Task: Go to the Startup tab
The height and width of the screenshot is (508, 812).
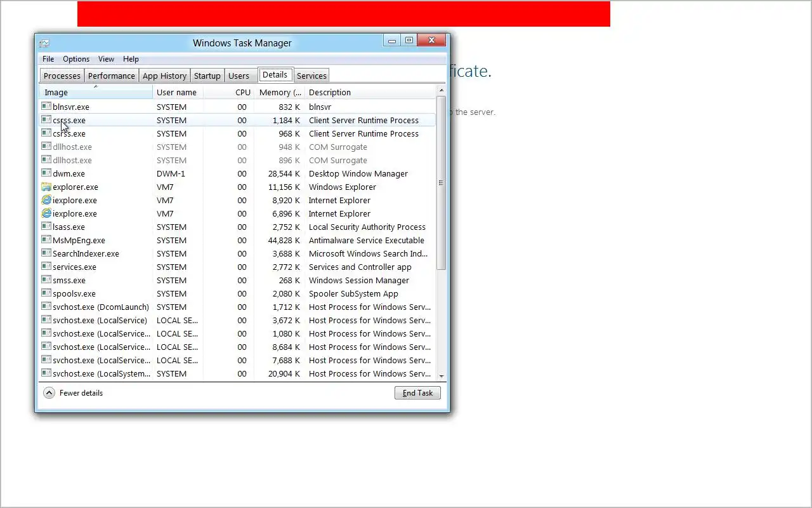Action: pyautogui.click(x=207, y=76)
